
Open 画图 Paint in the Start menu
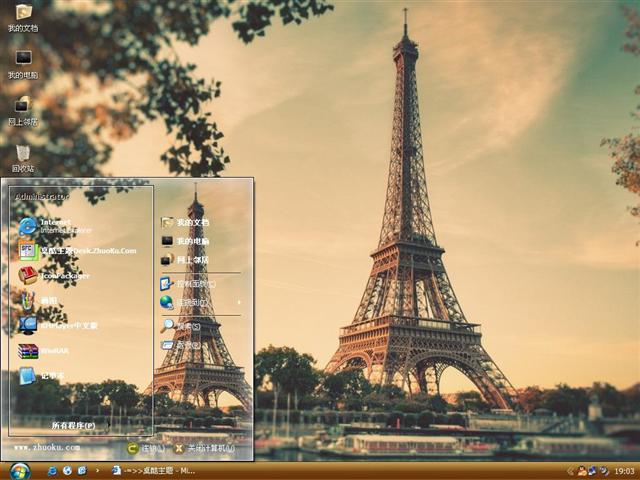pyautogui.click(x=38, y=301)
